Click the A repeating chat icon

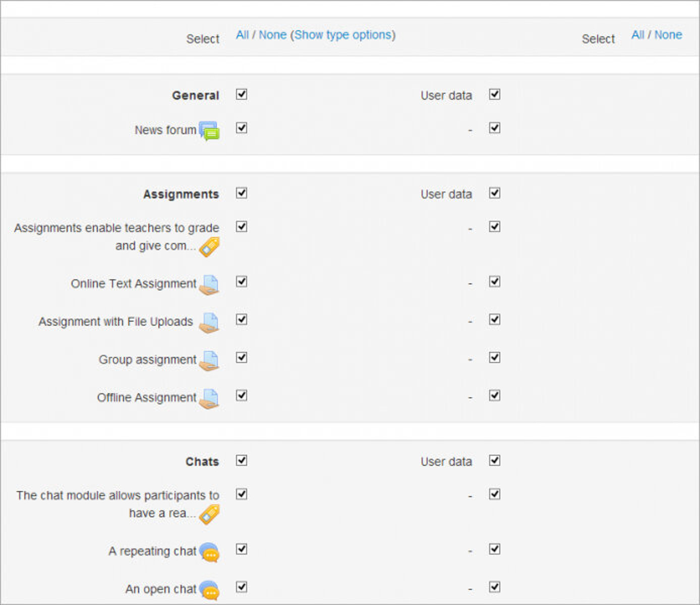pyautogui.click(x=209, y=553)
